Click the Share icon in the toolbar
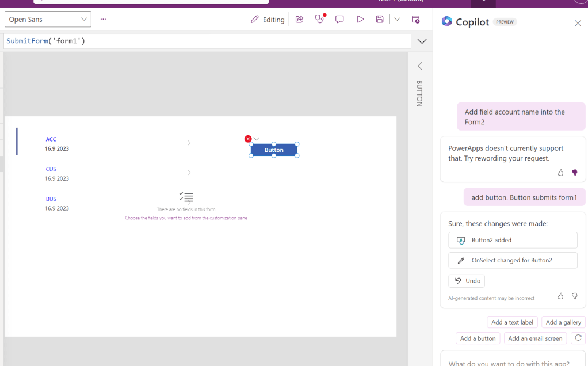 299,20
